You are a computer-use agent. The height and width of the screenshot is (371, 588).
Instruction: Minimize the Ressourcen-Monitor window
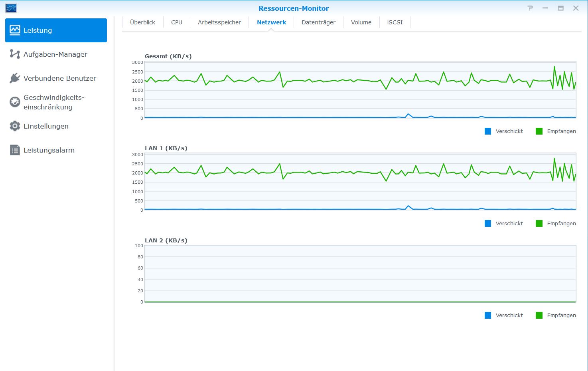pyautogui.click(x=545, y=8)
